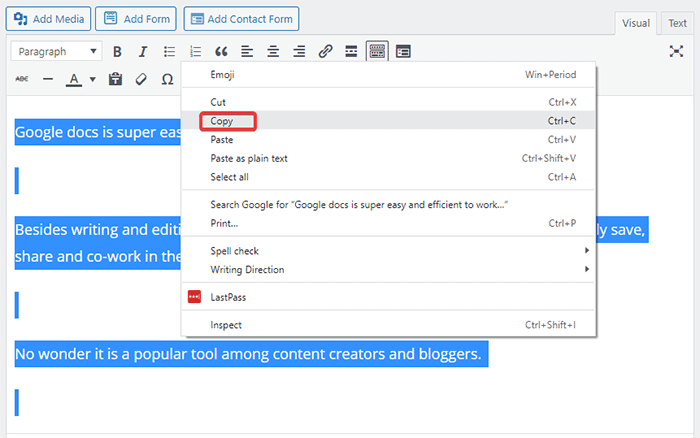Viewport: 700px width, 438px height.
Task: Toggle strikethrough formatting
Action: (22, 79)
